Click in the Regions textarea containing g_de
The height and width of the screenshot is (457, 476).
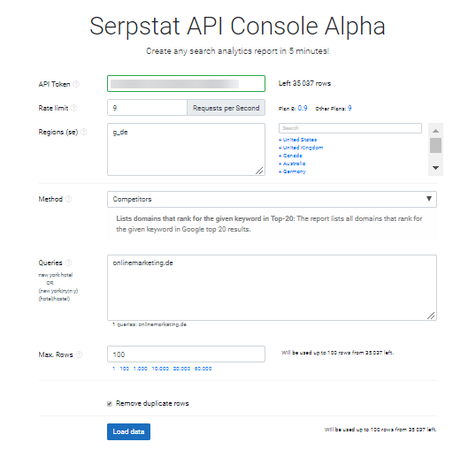[x=186, y=149]
